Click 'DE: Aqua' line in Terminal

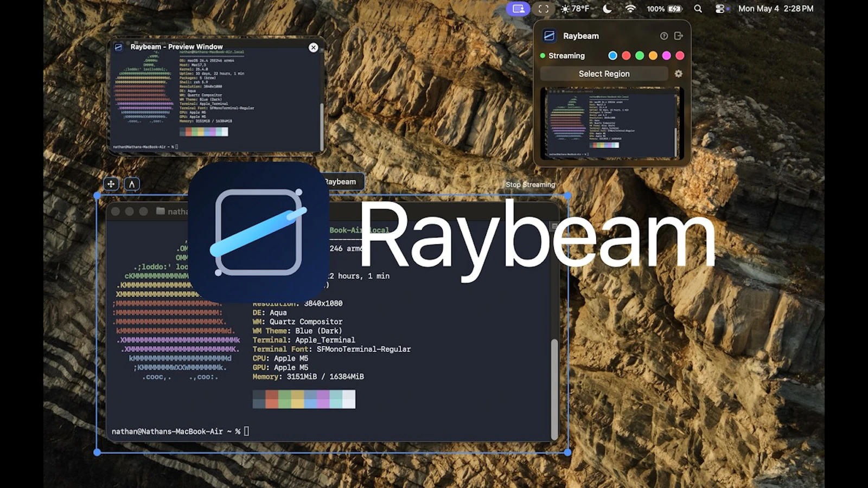pyautogui.click(x=270, y=312)
